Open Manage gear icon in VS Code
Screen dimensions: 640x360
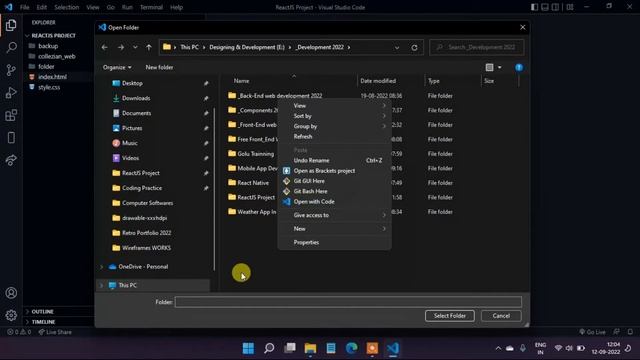click(11, 315)
